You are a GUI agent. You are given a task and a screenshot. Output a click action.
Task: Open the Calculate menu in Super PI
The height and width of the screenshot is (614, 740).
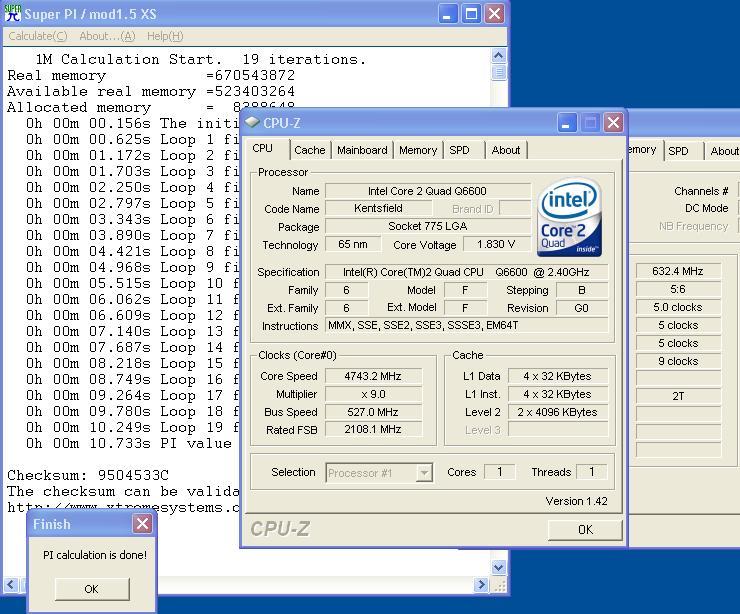tap(37, 36)
